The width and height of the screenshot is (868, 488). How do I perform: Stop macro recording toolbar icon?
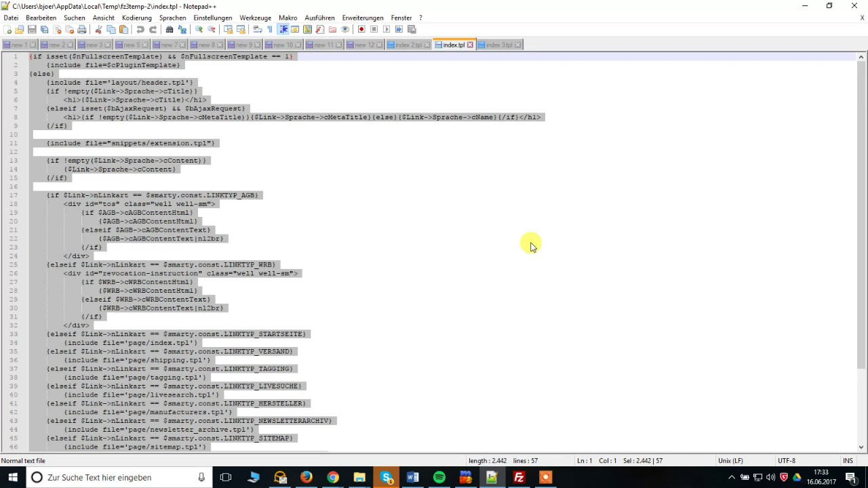click(374, 29)
